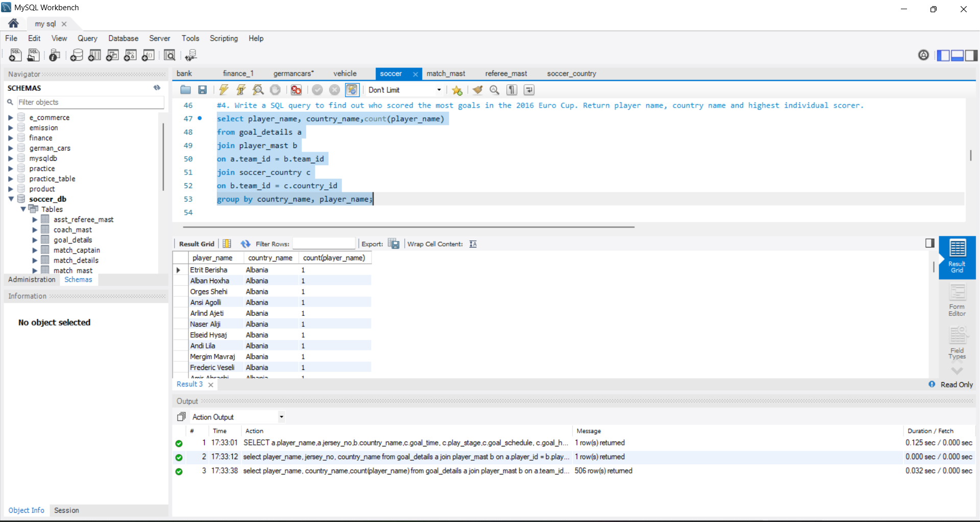
Task: Toggle invisible characters display
Action: coord(511,90)
